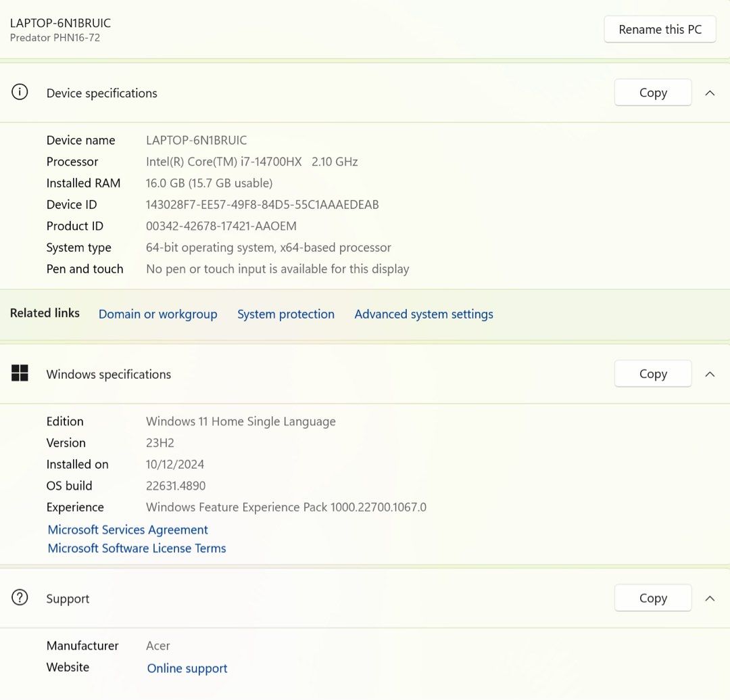Select the Device ID value 143028F7-EE57-49F8-84D5-55C1AAAEDEAB

[x=262, y=205]
